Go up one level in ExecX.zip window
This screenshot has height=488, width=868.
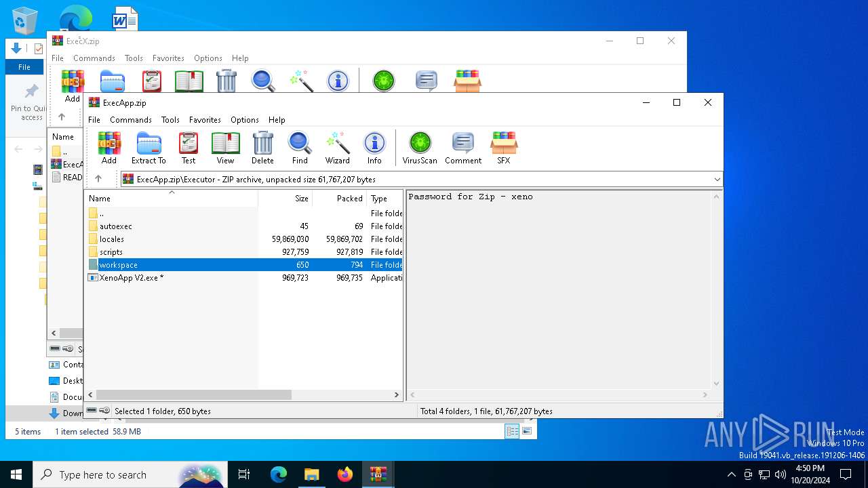[62, 117]
